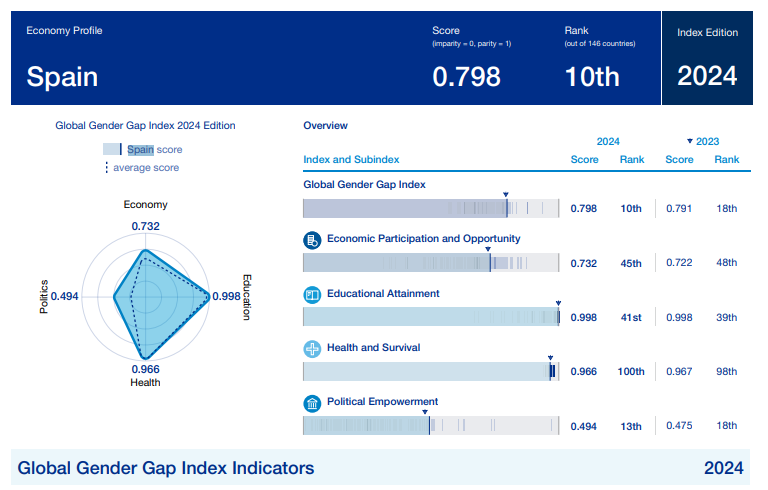Click the 'Health and Survival' label
The image size is (768, 490).
click(x=374, y=347)
